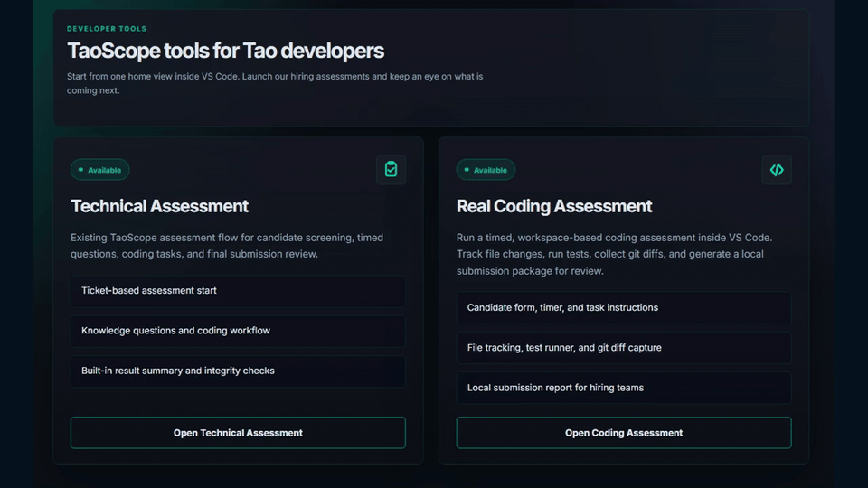Click the 'Technical Assessment' card heading

pos(159,206)
